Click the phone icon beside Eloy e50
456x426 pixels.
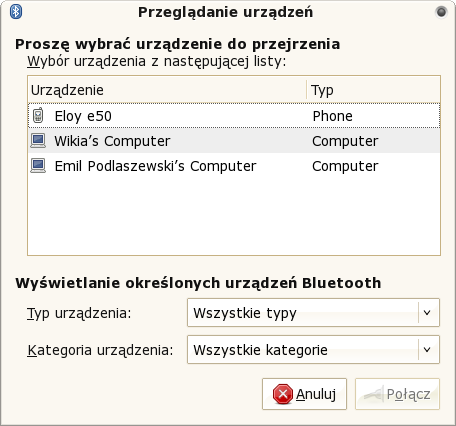(38, 116)
